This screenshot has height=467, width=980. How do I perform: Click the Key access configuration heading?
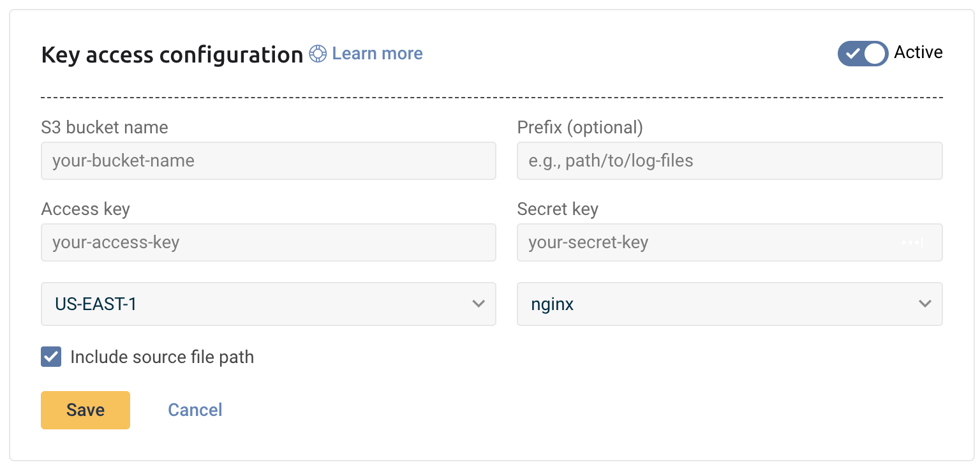click(172, 55)
